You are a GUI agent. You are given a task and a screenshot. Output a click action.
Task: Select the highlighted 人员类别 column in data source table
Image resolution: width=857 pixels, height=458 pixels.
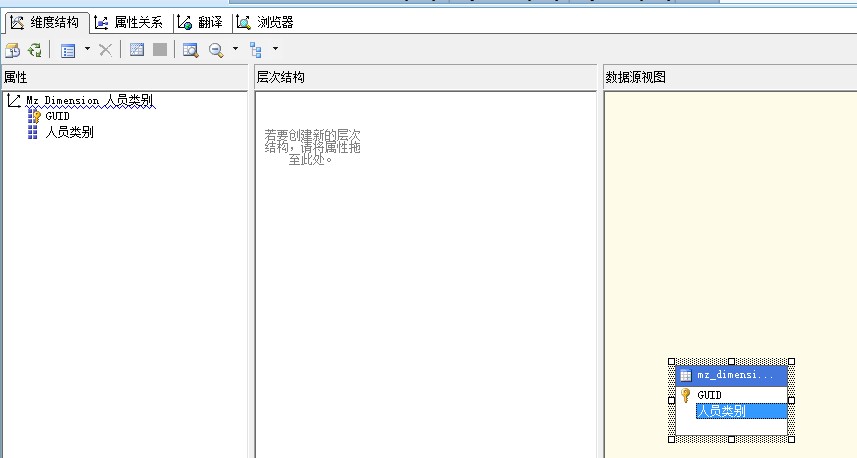[742, 411]
